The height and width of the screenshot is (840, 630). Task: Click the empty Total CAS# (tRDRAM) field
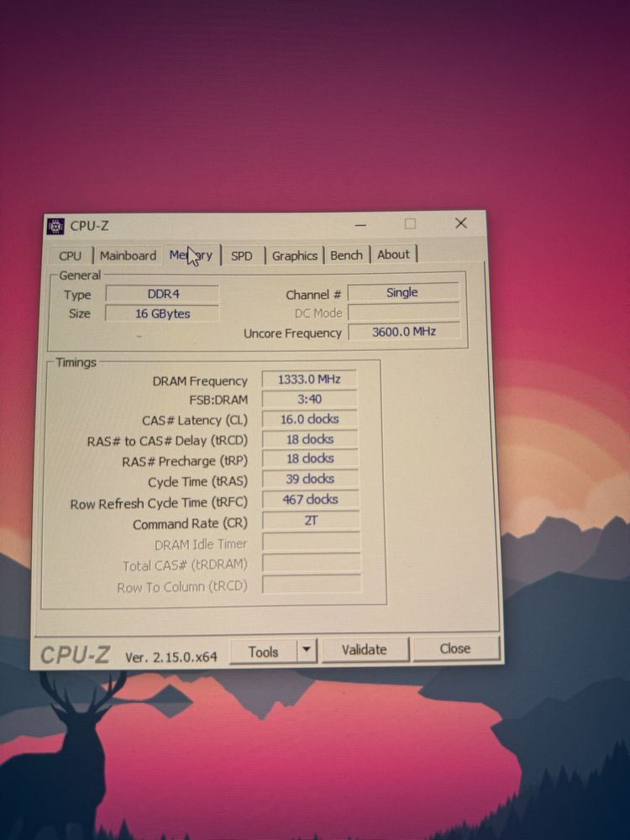312,563
